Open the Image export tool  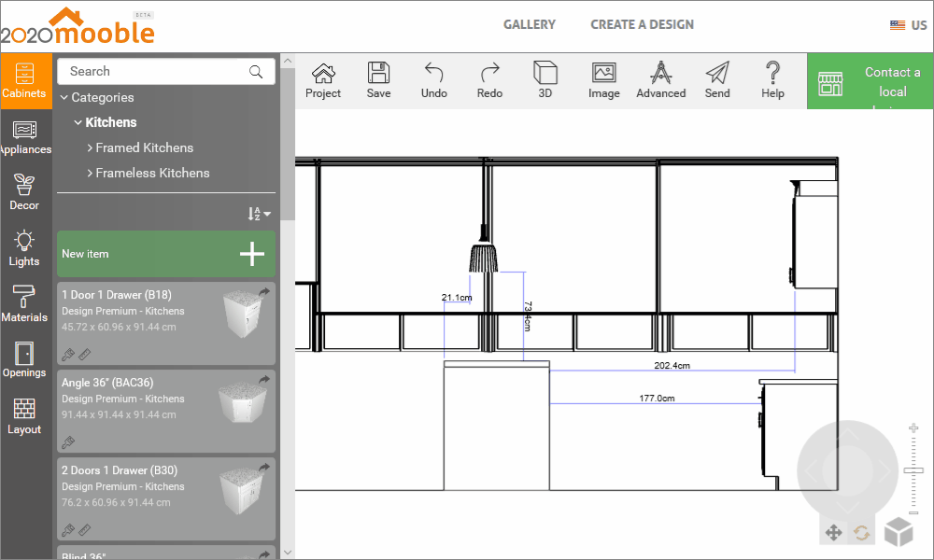[x=604, y=80]
